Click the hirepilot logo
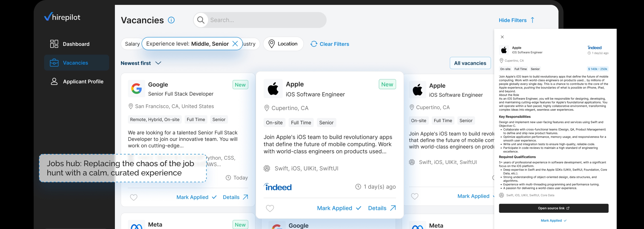Image resolution: width=644 pixels, height=229 pixels. (62, 17)
